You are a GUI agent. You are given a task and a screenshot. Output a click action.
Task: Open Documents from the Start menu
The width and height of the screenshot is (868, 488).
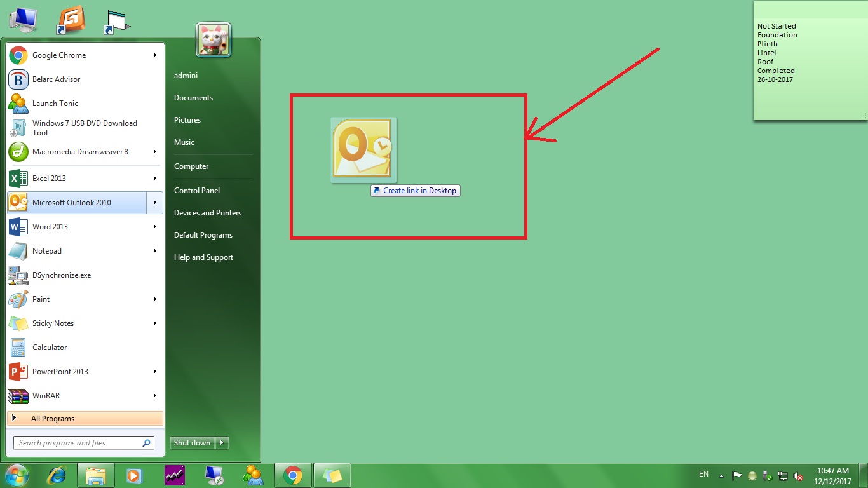tap(193, 98)
